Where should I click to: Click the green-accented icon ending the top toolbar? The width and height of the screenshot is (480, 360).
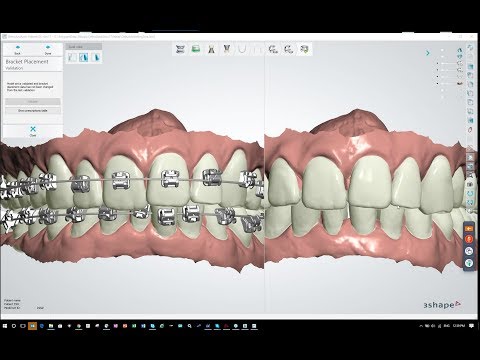click(x=304, y=49)
